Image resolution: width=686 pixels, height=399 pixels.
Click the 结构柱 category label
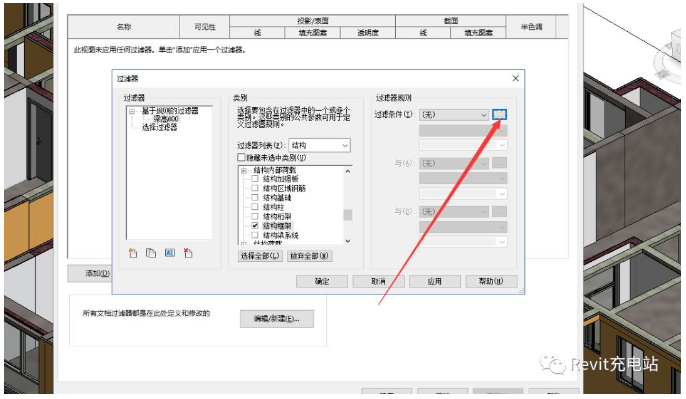273,207
